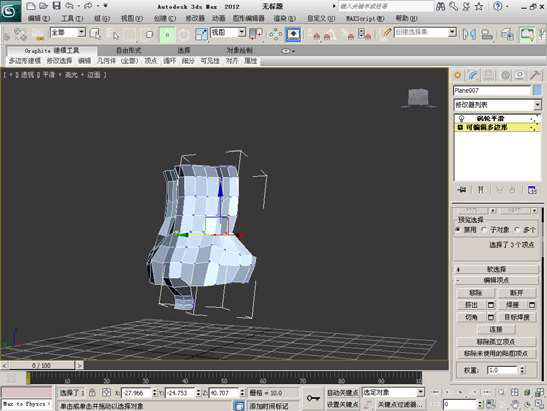Click the 断开 break button

click(x=516, y=293)
